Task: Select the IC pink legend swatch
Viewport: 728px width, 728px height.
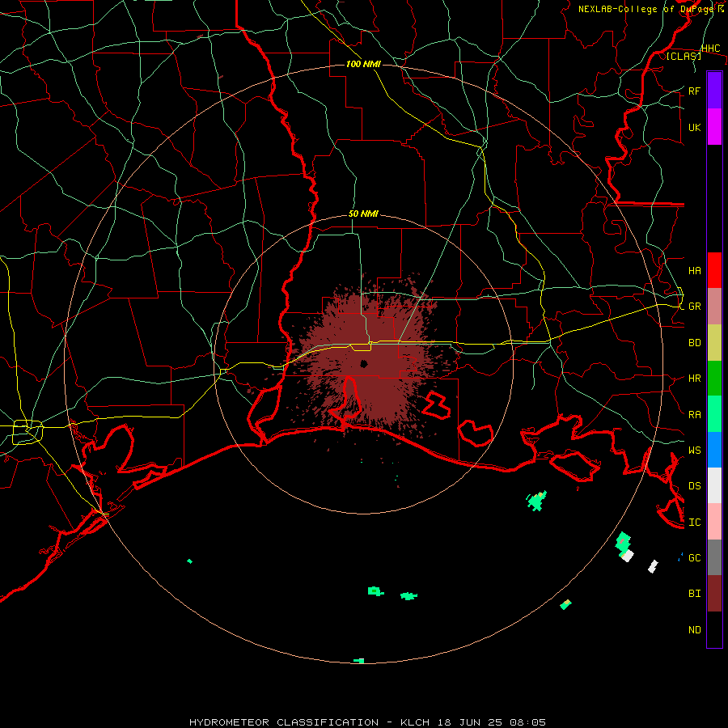Action: pyautogui.click(x=714, y=522)
